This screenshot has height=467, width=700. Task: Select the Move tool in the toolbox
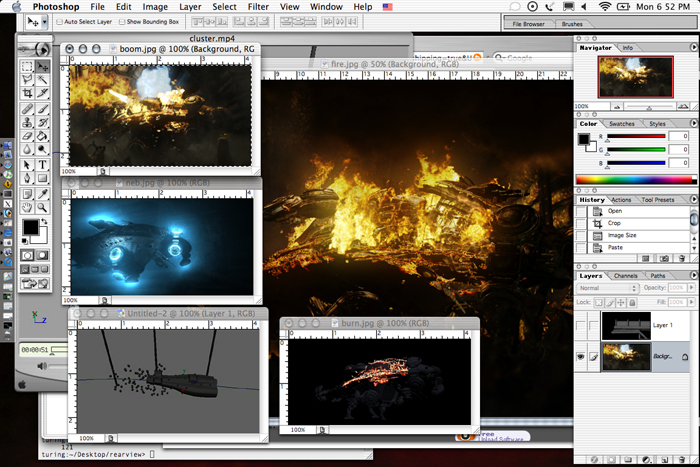[42, 67]
